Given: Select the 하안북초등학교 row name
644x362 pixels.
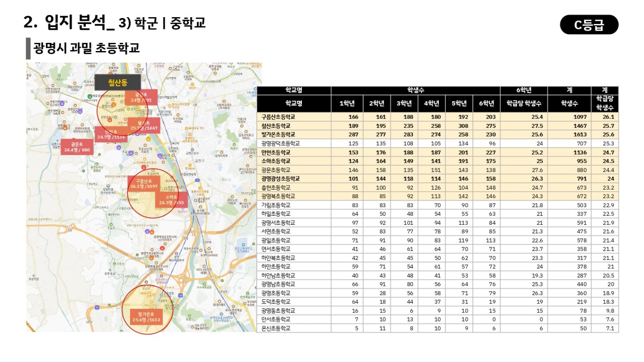Looking at the screenshot, I should coord(278,258).
